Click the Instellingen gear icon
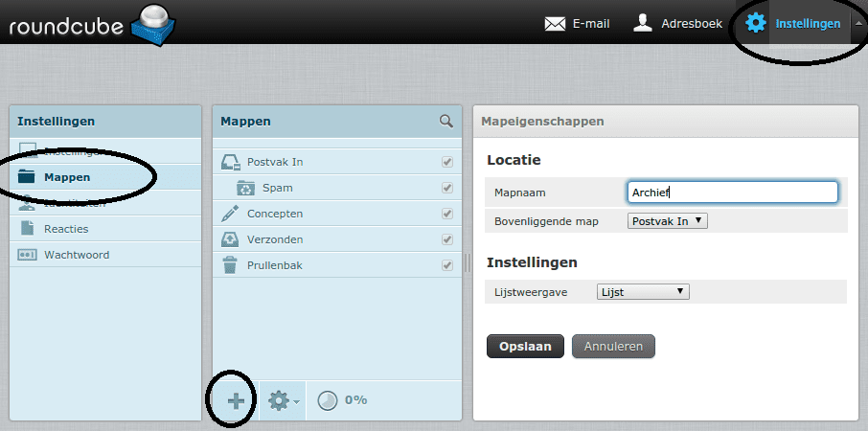Viewport: 868px width, 431px height. tap(756, 23)
